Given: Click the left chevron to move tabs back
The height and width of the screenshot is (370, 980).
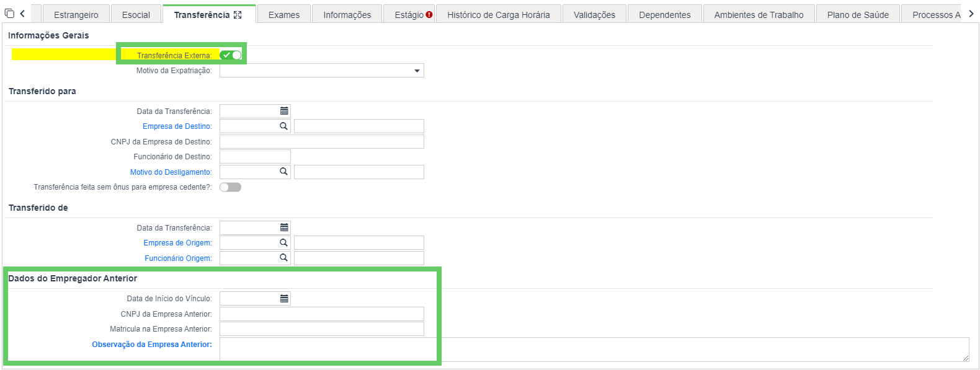Looking at the screenshot, I should click(x=22, y=14).
